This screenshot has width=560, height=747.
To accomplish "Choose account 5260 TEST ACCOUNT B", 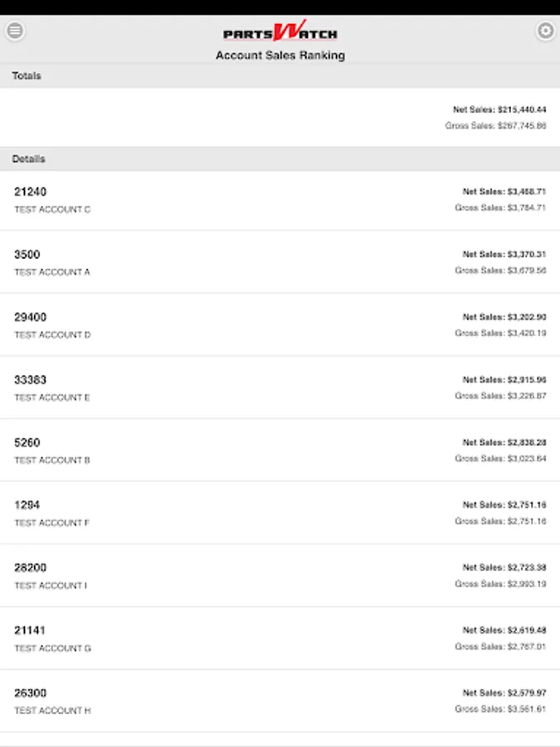I will pos(280,450).
